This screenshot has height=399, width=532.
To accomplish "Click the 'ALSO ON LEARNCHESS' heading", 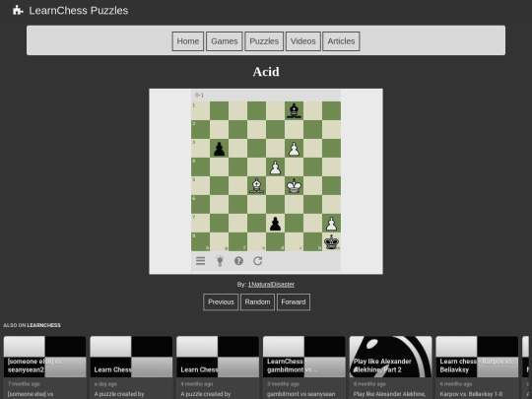I will (x=32, y=325).
